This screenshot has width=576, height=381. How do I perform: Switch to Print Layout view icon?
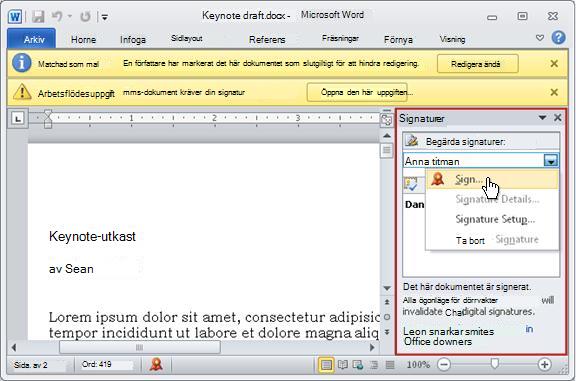pyautogui.click(x=326, y=365)
